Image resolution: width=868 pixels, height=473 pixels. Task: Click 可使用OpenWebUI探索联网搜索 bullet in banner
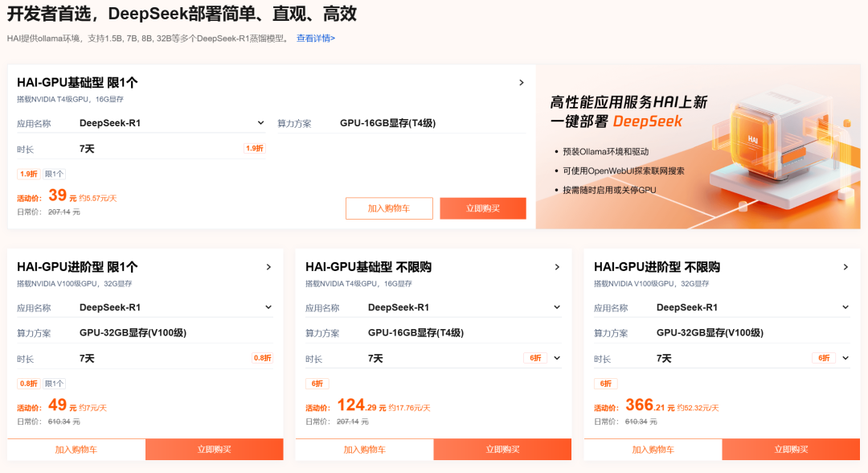(x=624, y=171)
